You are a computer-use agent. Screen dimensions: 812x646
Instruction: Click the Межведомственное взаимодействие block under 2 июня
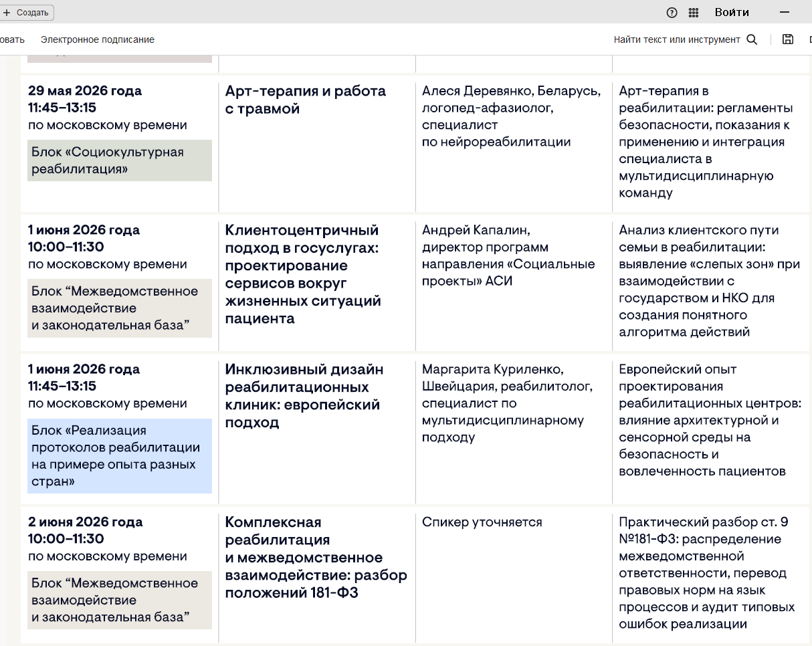pyautogui.click(x=120, y=600)
